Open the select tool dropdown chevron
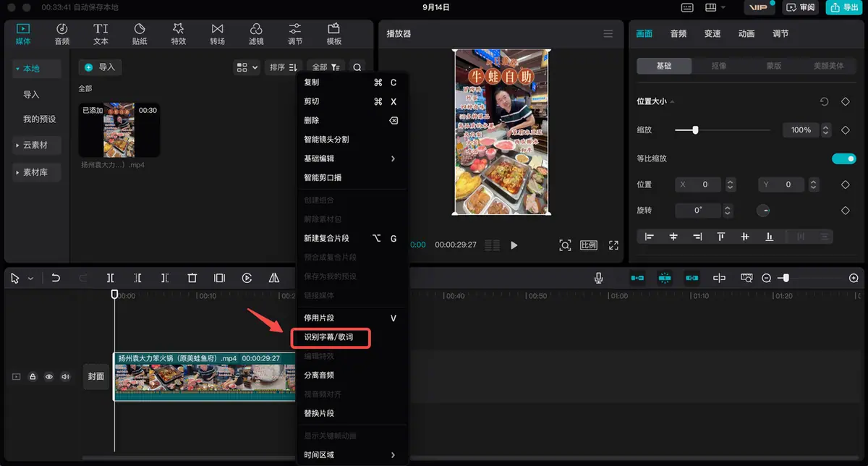Image resolution: width=868 pixels, height=466 pixels. [x=30, y=279]
